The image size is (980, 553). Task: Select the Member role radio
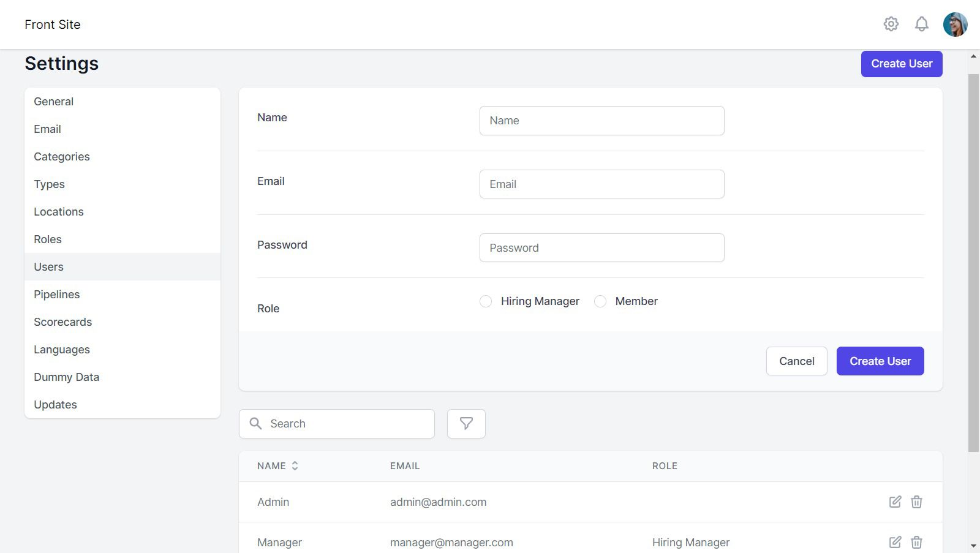[600, 301]
